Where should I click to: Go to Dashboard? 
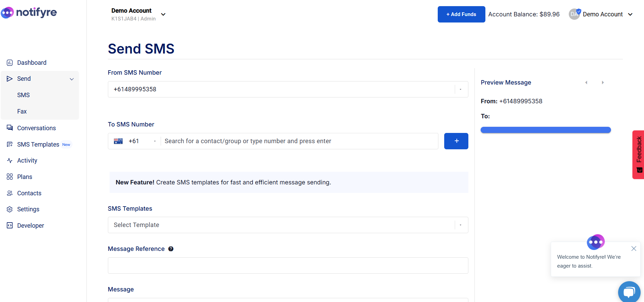(x=32, y=63)
